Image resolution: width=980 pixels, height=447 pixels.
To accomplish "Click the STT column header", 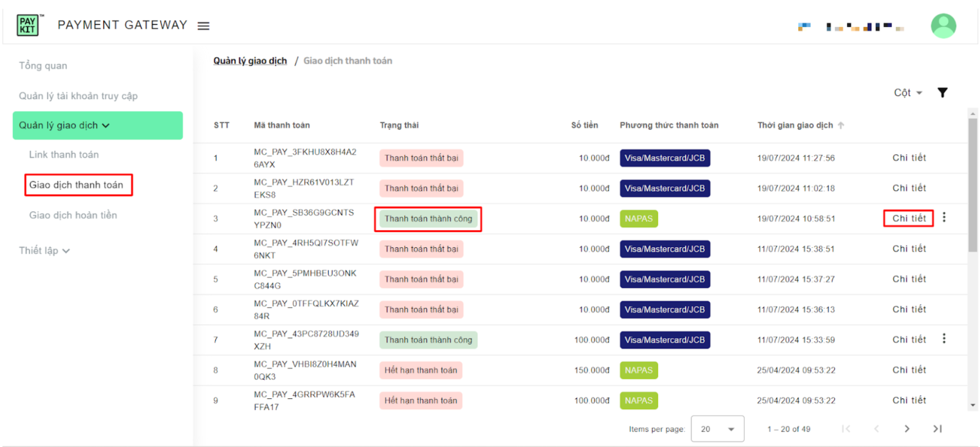I will pyautogui.click(x=221, y=126).
